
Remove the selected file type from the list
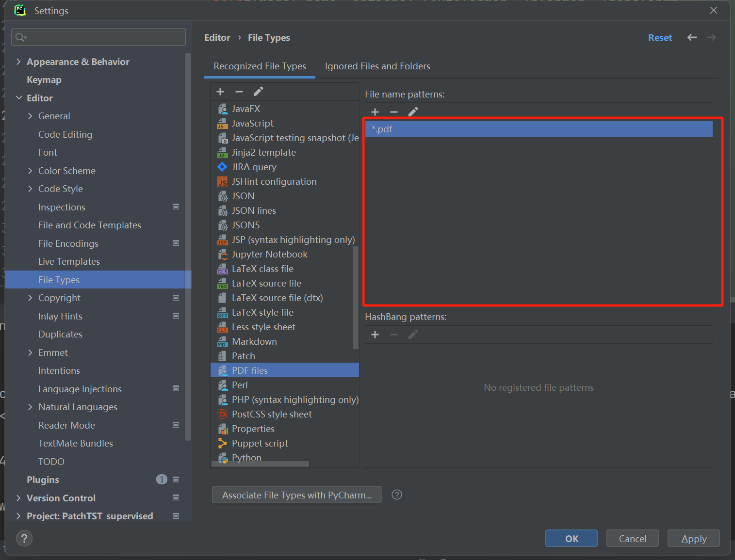239,92
